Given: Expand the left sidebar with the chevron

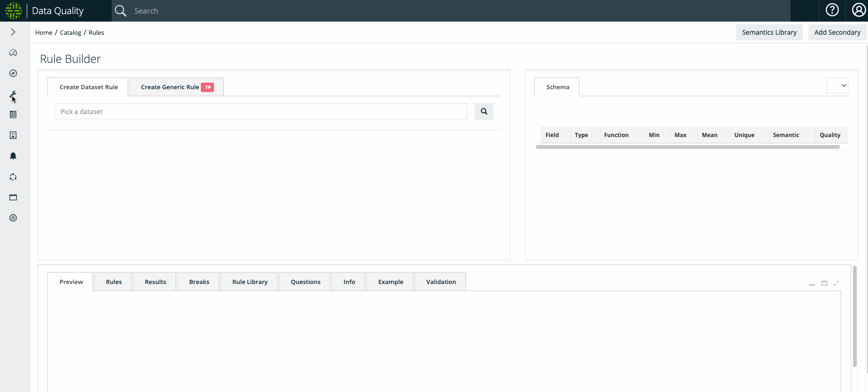Looking at the screenshot, I should click(x=13, y=32).
